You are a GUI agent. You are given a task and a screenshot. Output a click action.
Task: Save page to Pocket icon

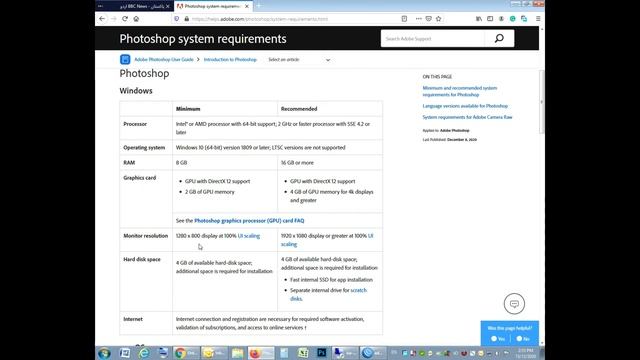(429, 19)
